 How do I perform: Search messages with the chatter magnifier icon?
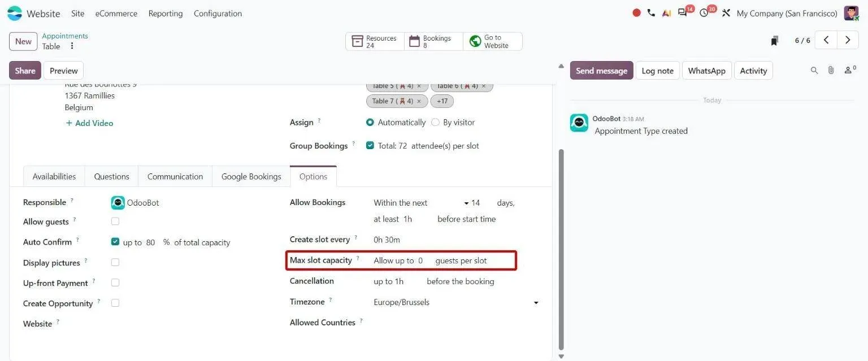click(x=814, y=71)
